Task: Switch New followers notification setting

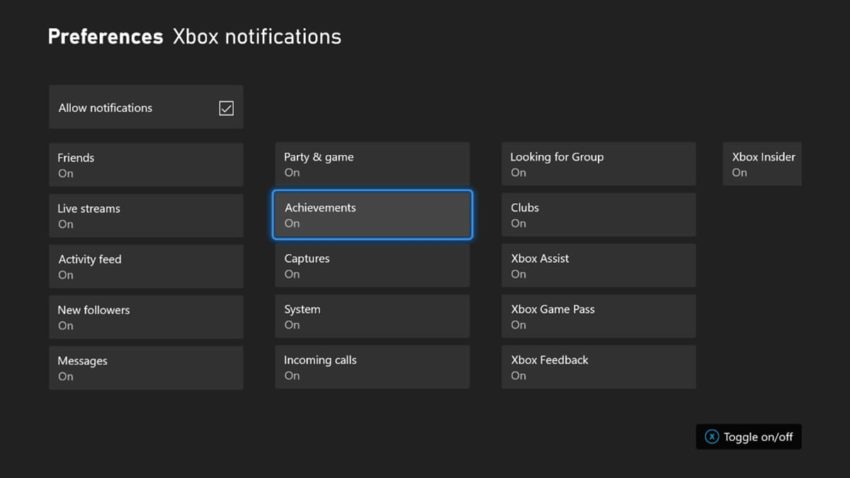Action: pos(146,317)
